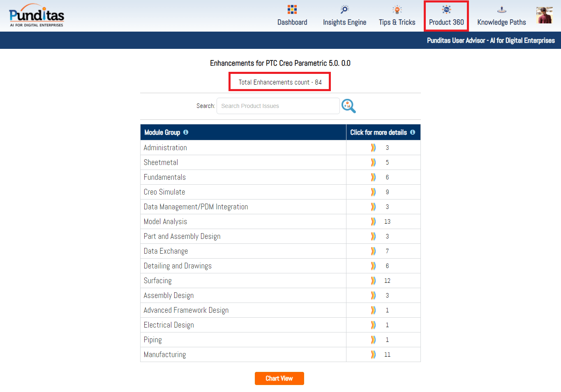Screen dimensions: 561x392
Task: Click the user profile avatar
Action: 544,16
